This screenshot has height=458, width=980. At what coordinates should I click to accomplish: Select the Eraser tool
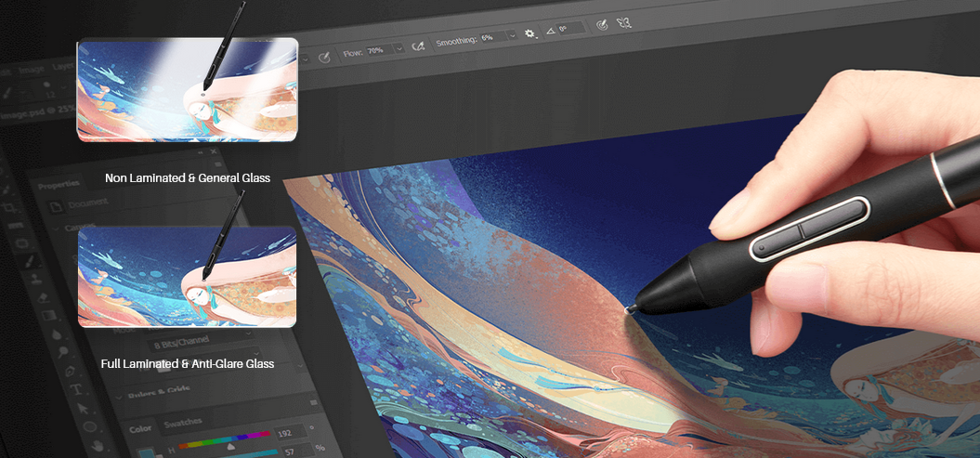click(x=43, y=296)
